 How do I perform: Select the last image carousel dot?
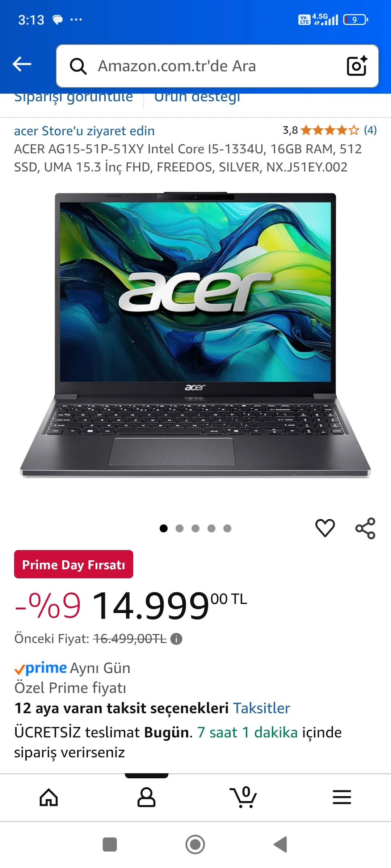coord(227,528)
